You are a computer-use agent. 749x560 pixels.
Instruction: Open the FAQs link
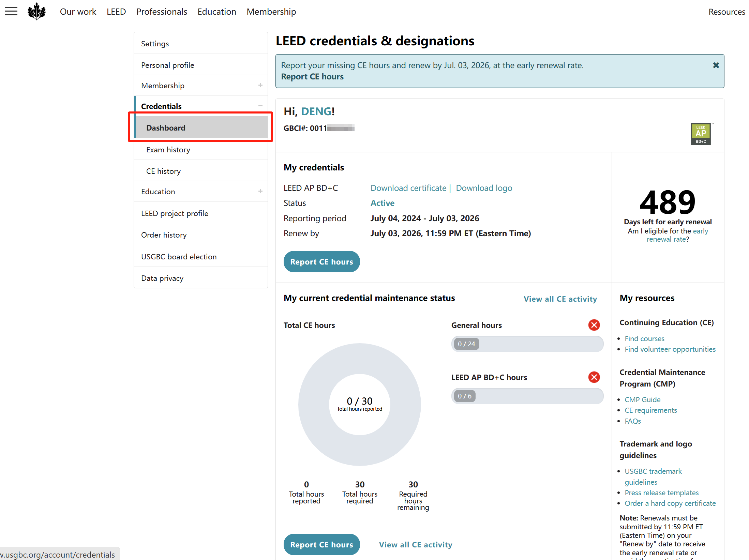(x=633, y=421)
